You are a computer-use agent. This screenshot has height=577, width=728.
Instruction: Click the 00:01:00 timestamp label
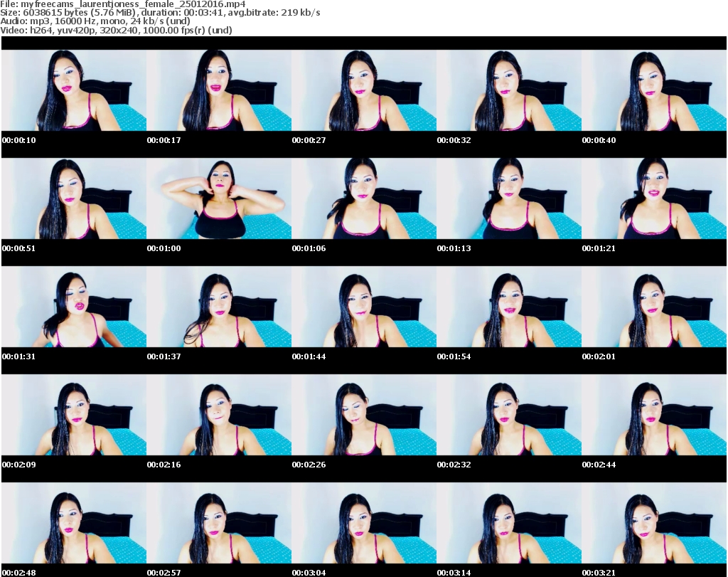(x=164, y=248)
